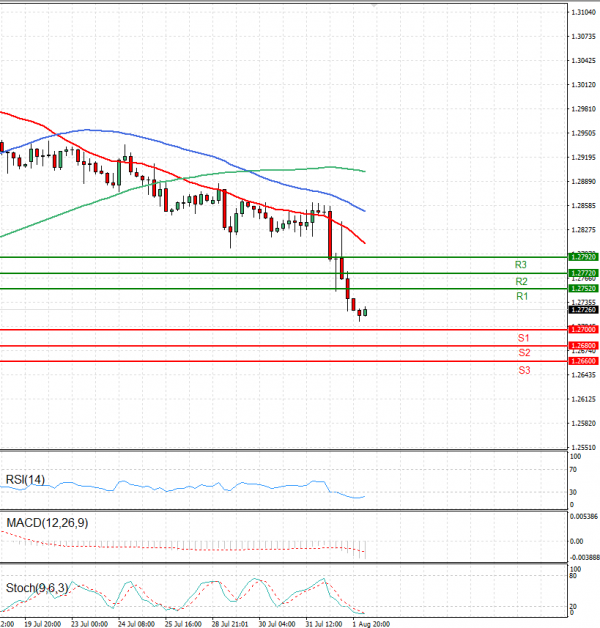Click the MACD scale value -0.003888

point(584,558)
